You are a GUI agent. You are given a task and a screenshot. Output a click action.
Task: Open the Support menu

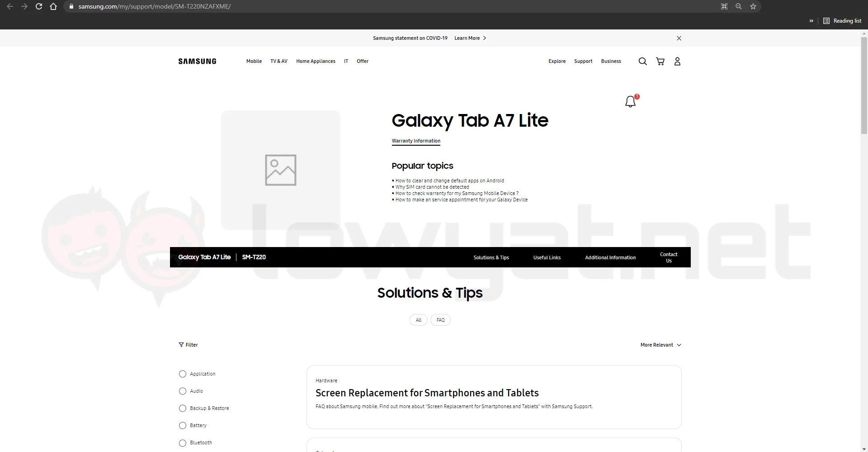[x=583, y=61]
